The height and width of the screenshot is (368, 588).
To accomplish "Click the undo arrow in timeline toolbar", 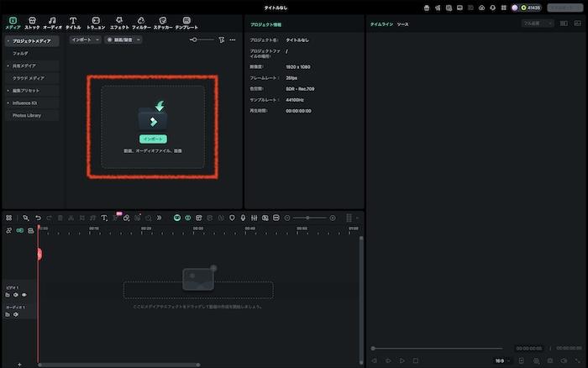I will click(x=38, y=218).
